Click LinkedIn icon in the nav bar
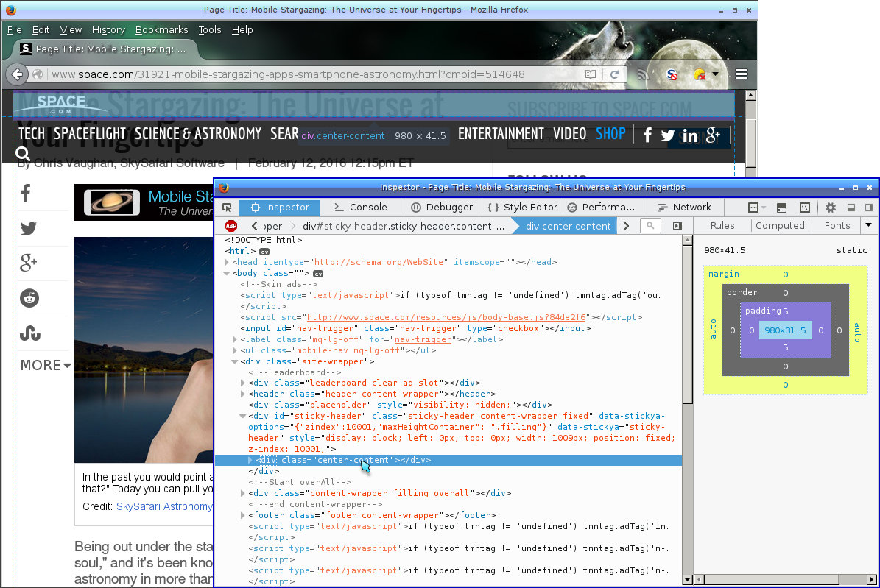 point(690,136)
